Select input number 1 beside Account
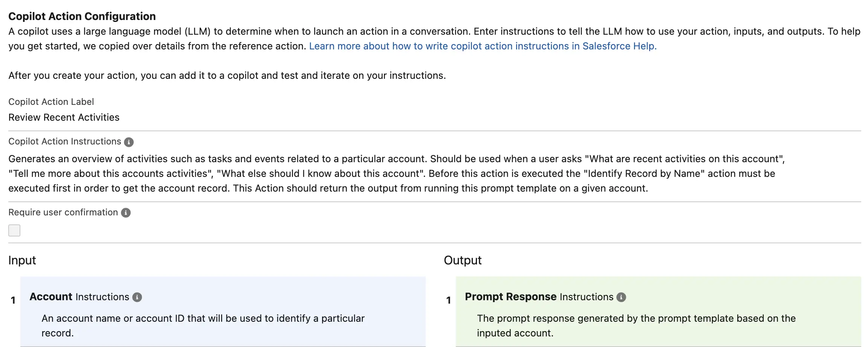This screenshot has width=868, height=347. (13, 300)
